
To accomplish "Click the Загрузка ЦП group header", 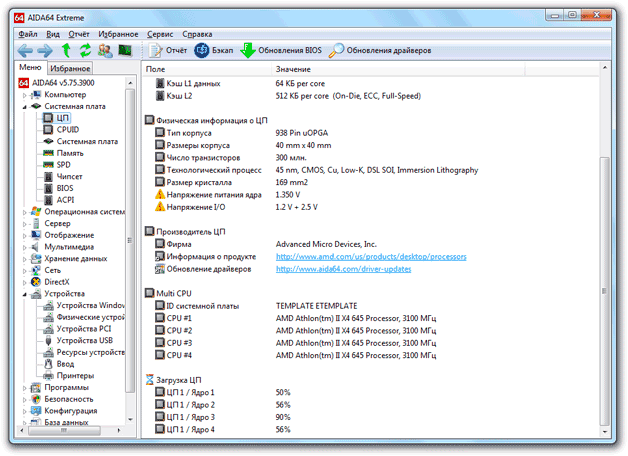I will (173, 380).
